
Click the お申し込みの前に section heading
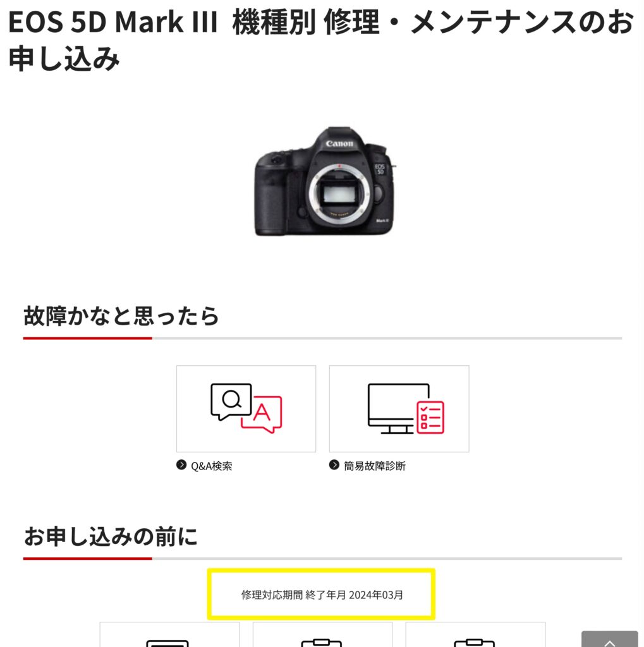(110, 536)
